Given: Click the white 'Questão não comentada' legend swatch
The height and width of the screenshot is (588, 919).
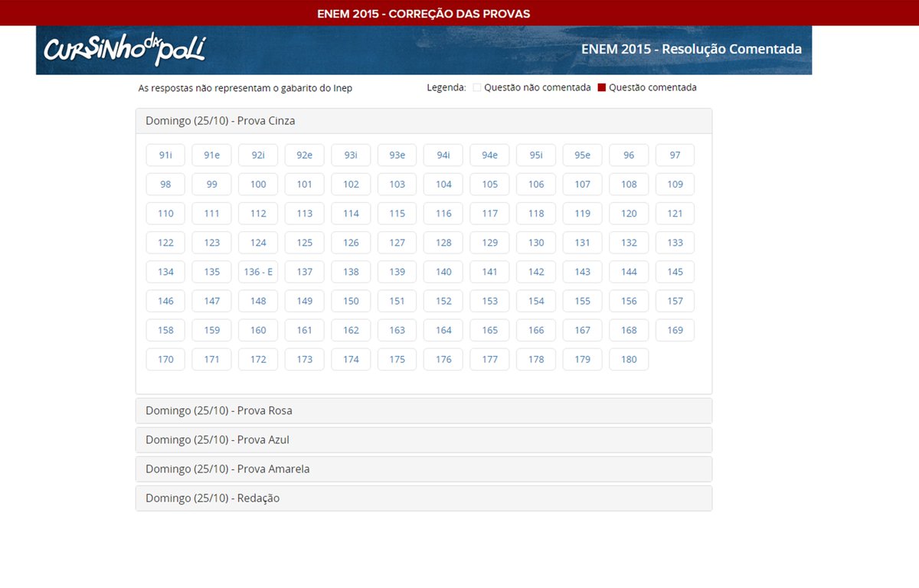Looking at the screenshot, I should coord(476,88).
